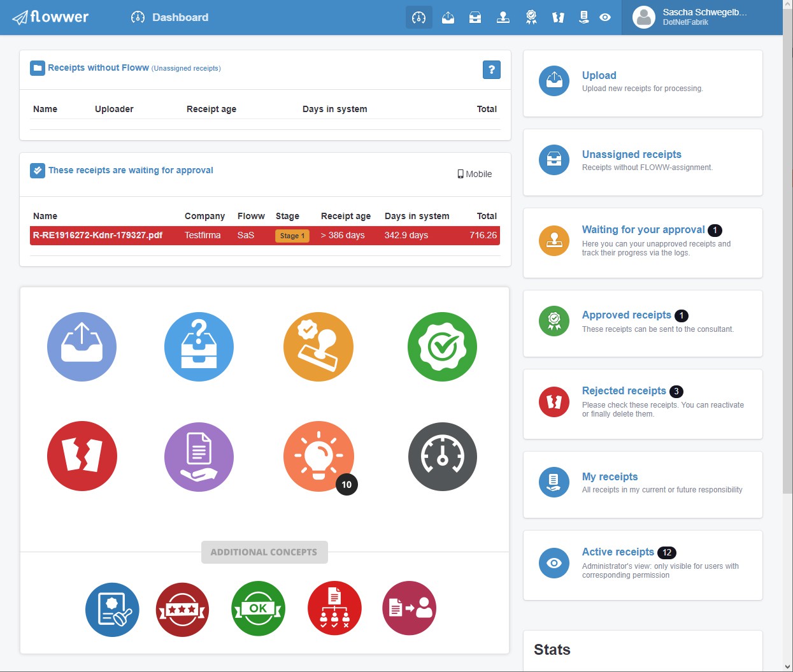Viewport: 793px width, 672px height.
Task: Open the red three-star ribbon concept icon
Action: tap(183, 609)
